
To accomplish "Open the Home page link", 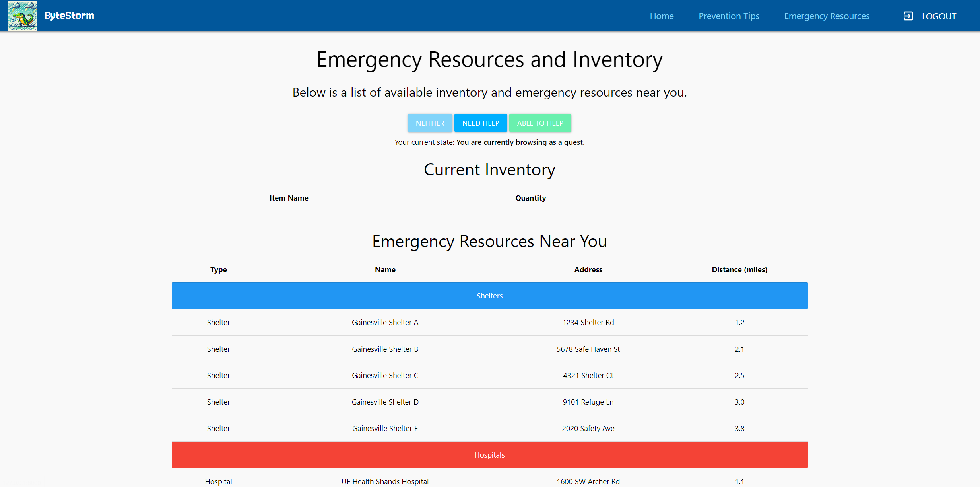I will click(x=662, y=16).
